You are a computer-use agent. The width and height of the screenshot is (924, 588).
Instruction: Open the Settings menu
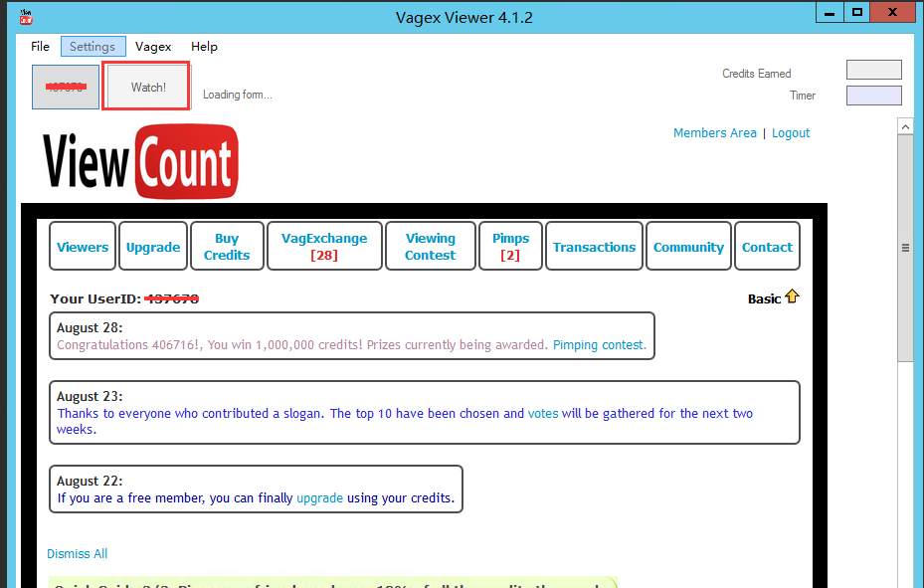[92, 46]
